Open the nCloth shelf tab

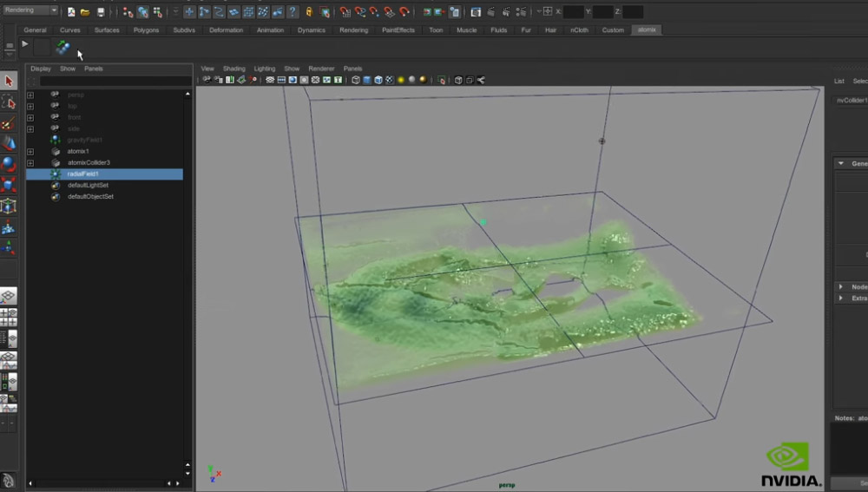pyautogui.click(x=579, y=30)
